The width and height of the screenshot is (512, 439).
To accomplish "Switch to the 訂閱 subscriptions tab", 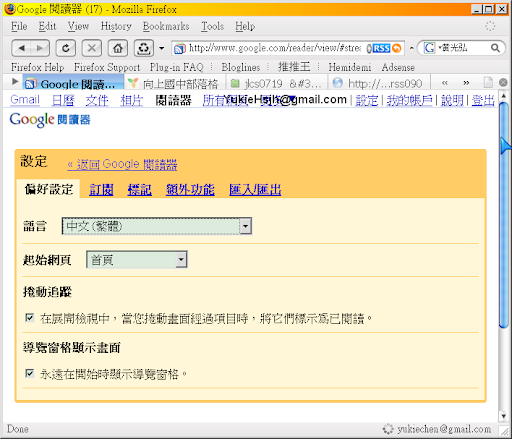I will click(101, 190).
